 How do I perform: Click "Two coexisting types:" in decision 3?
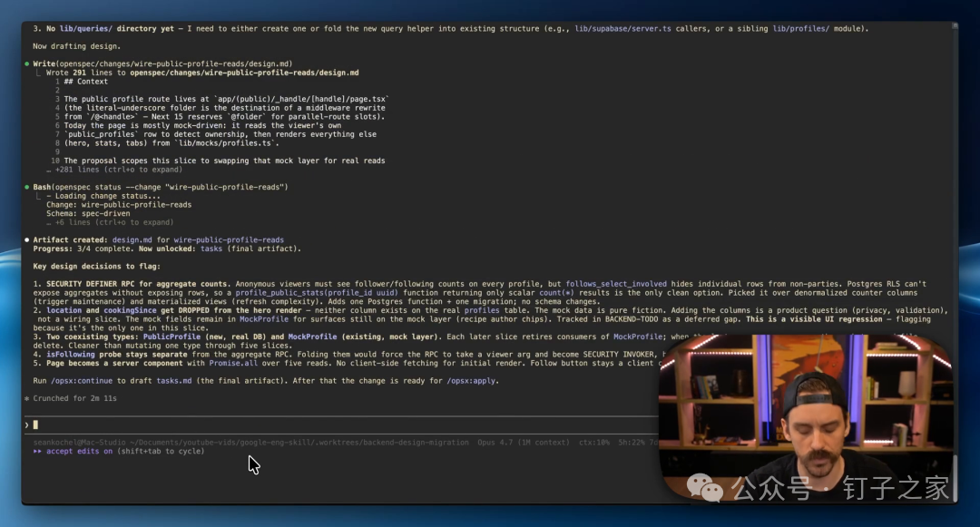pyautogui.click(x=92, y=337)
